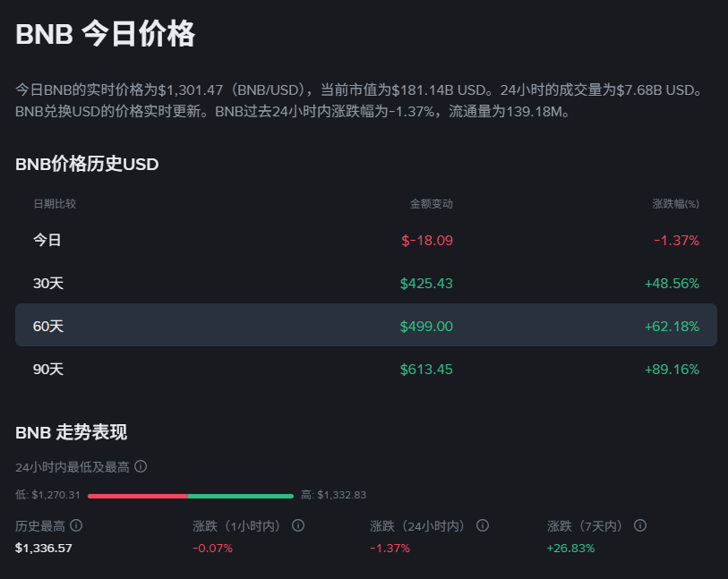
Task: Select the 90天 price history row
Action: click(365, 369)
